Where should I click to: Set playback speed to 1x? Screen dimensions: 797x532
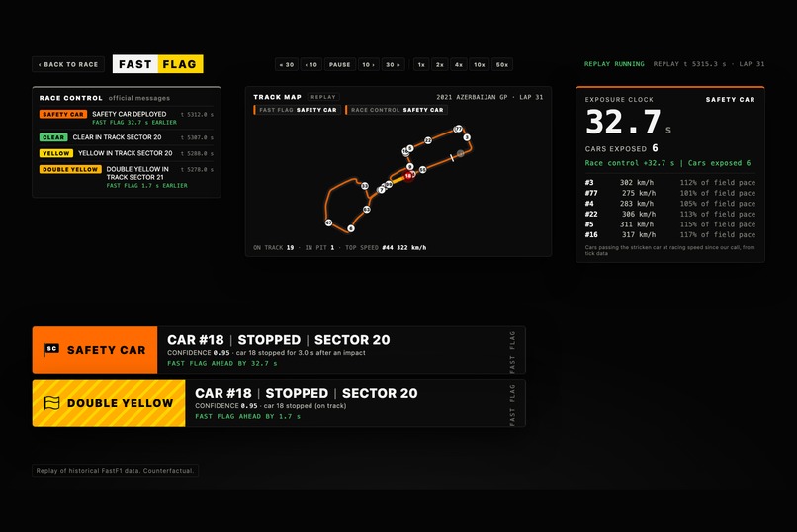(421, 65)
